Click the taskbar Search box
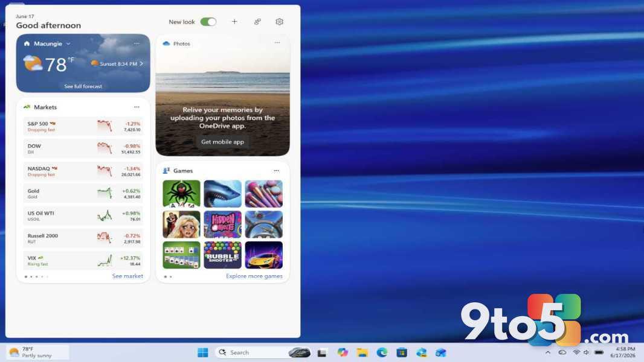644x362 pixels. pyautogui.click(x=263, y=352)
